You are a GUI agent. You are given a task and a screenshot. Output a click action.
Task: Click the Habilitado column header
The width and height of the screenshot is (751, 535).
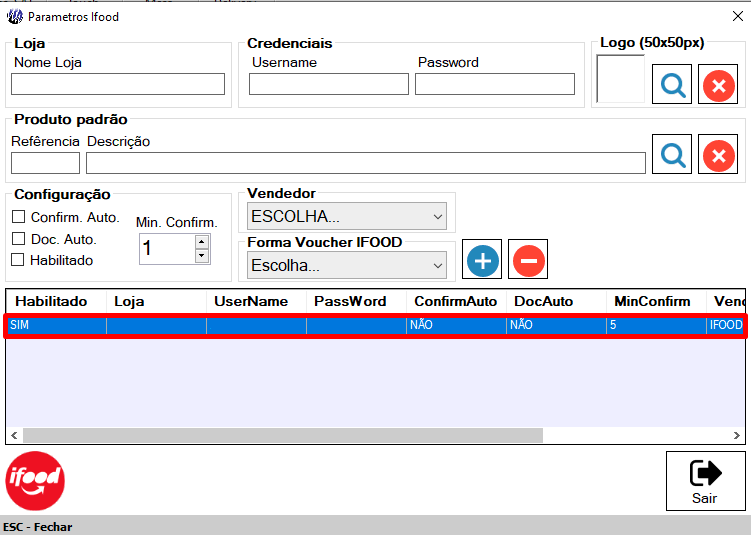[x=57, y=301]
